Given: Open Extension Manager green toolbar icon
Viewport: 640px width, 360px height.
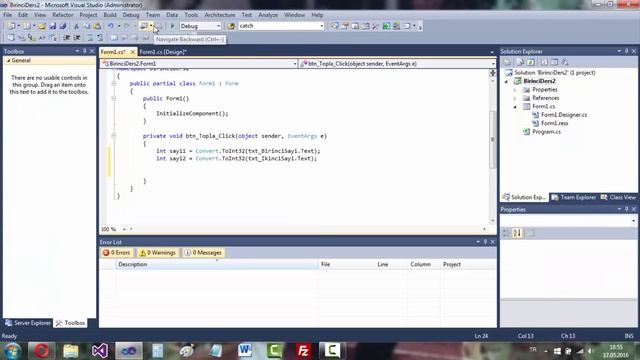Looking at the screenshot, I should pyautogui.click(x=386, y=26).
